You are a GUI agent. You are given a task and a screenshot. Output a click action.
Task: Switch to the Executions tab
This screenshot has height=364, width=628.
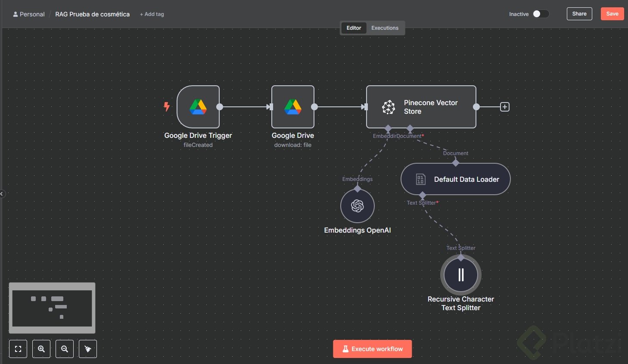(x=385, y=28)
